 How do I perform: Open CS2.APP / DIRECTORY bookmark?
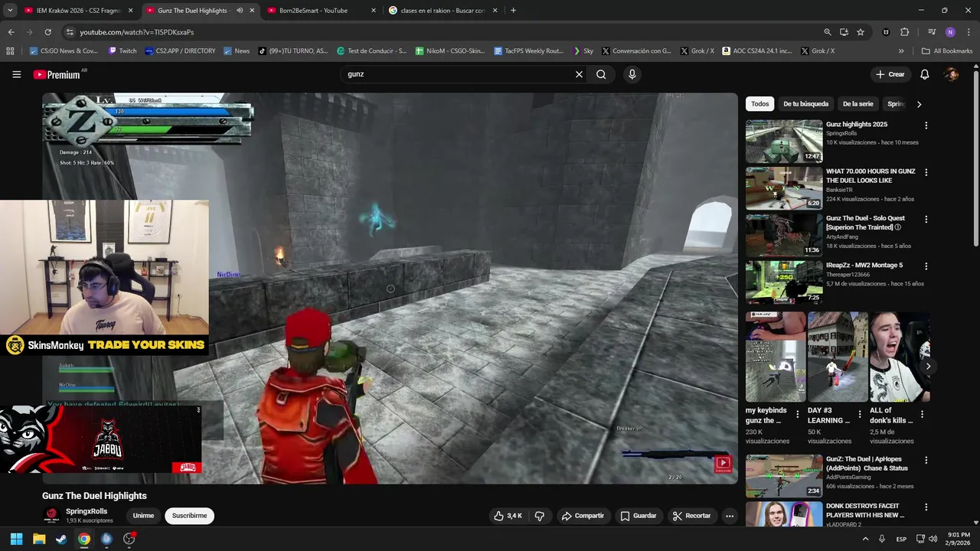tap(180, 51)
